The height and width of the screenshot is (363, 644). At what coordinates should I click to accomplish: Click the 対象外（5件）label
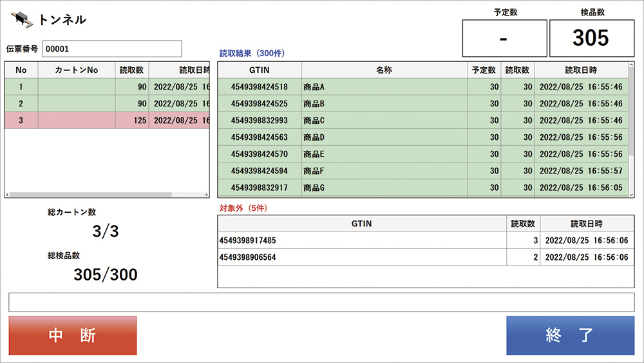point(243,208)
